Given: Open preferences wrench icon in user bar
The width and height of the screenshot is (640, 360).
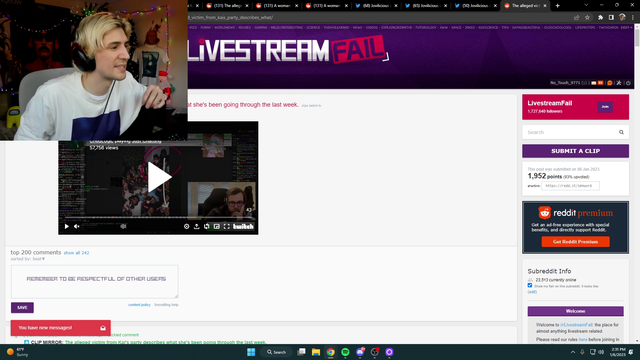Looking at the screenshot, I should point(619,83).
